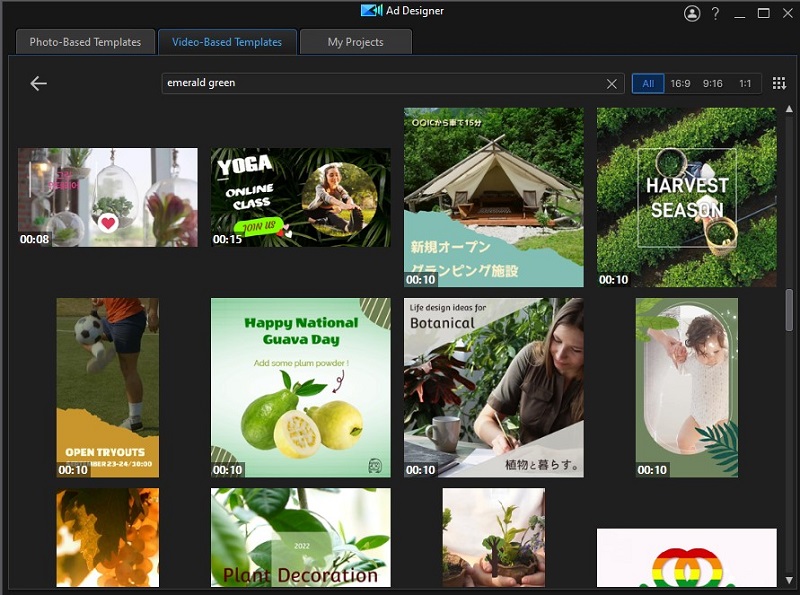Select the Botanical life design template
The image size is (800, 595).
(495, 387)
